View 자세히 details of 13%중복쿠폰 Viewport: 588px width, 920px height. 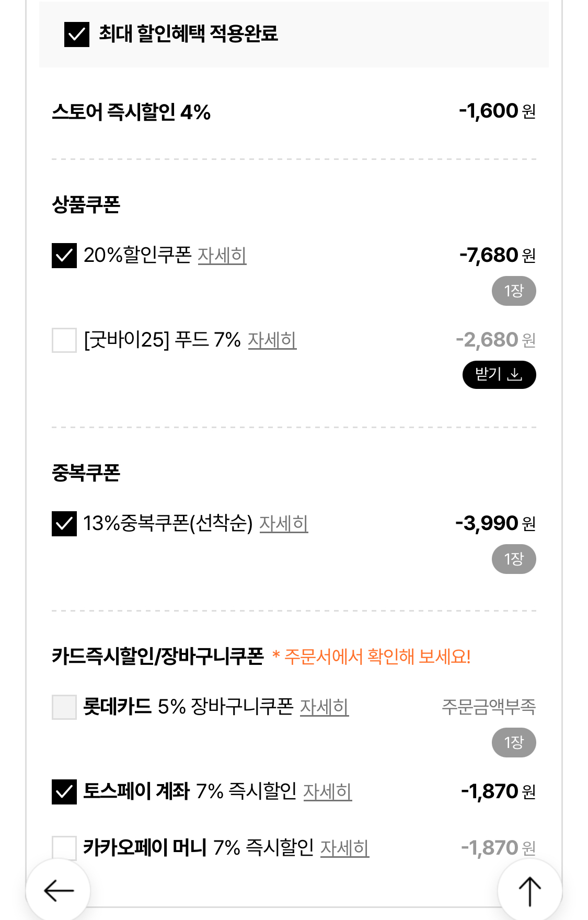(283, 524)
